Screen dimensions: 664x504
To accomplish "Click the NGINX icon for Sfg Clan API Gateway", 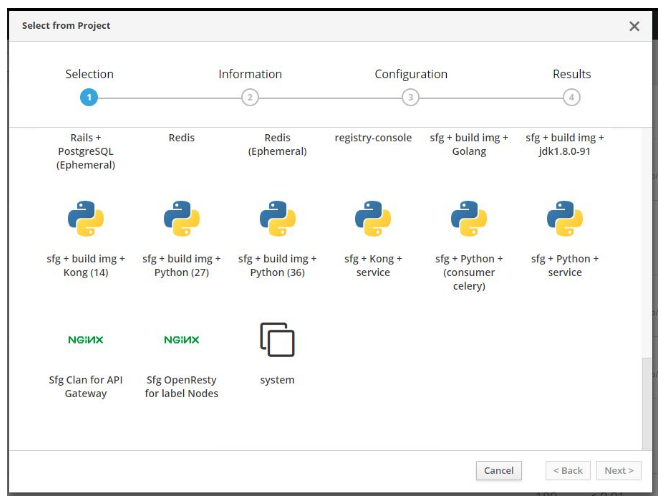I will click(86, 340).
